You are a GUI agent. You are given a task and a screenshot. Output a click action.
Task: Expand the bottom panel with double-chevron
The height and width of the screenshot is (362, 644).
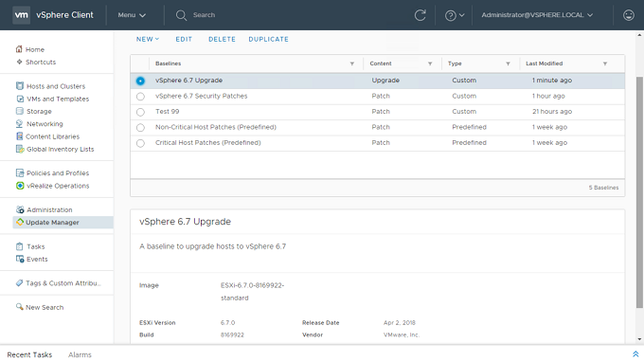coord(635,354)
